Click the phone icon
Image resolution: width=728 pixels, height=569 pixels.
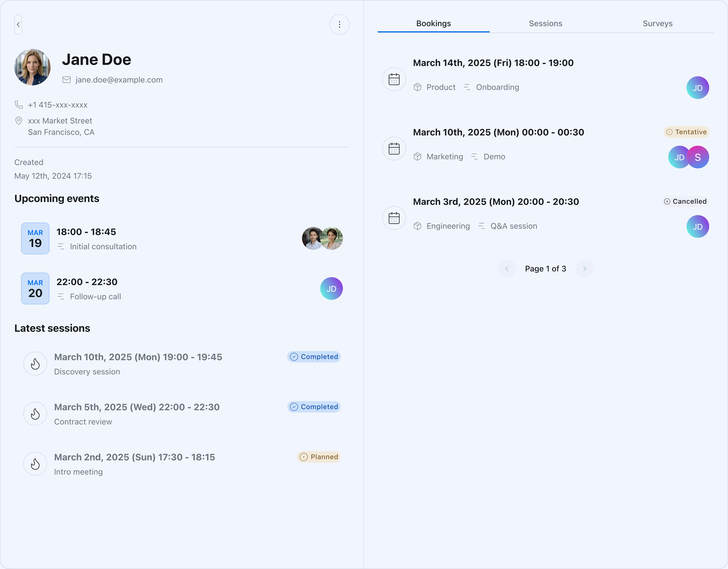click(x=19, y=105)
